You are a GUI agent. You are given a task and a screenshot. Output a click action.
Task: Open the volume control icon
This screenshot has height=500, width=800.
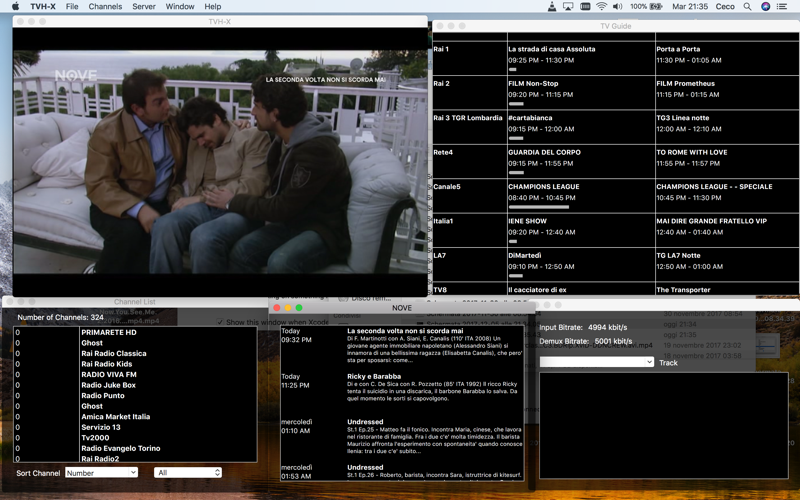pyautogui.click(x=617, y=7)
